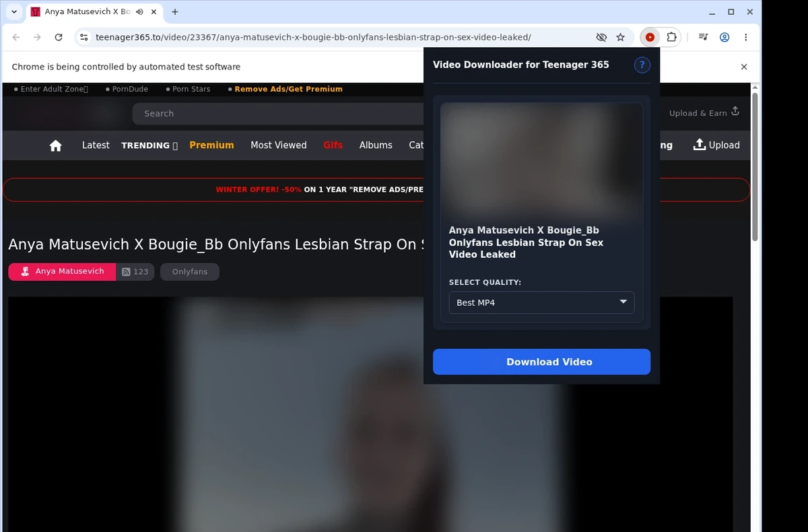The width and height of the screenshot is (808, 532).
Task: Bookmark this page with the star icon
Action: (620, 38)
